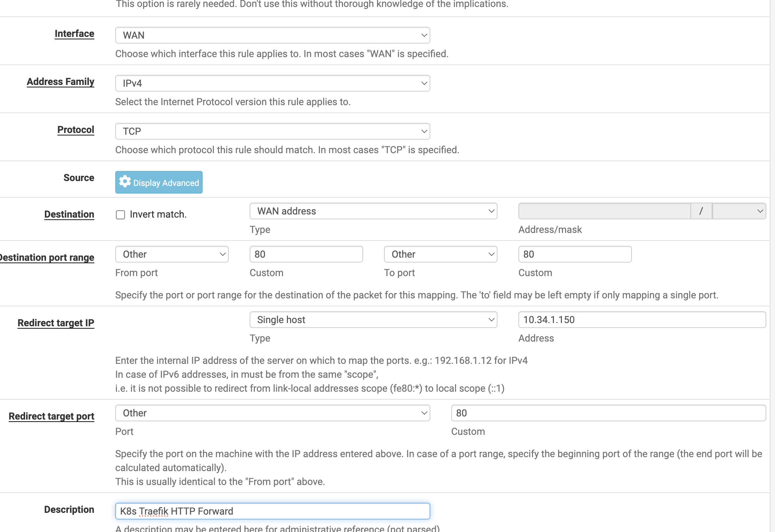775x532 pixels.
Task: Open the To port Other dropdown
Action: tap(440, 254)
